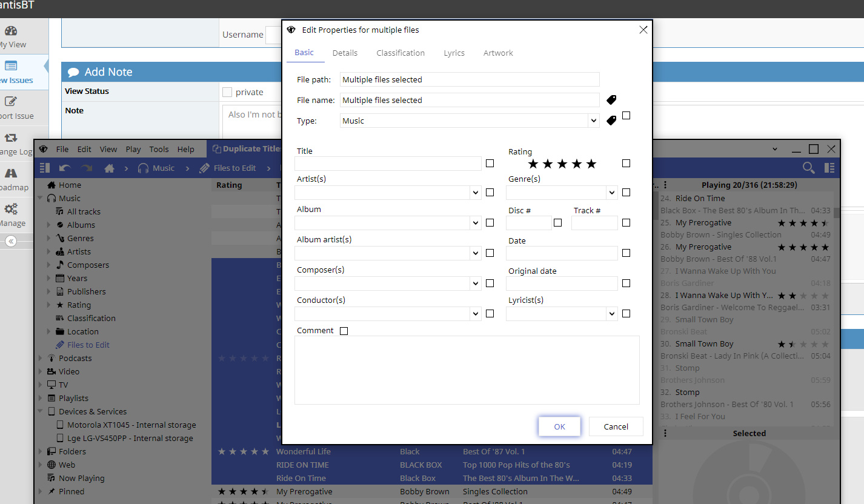Click the Home icon in MediaMonkey toolbar
Image resolution: width=864 pixels, height=504 pixels.
[x=109, y=168]
